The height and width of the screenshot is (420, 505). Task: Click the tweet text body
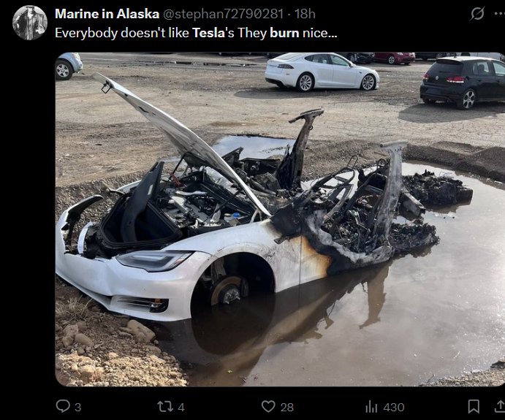[x=196, y=33]
